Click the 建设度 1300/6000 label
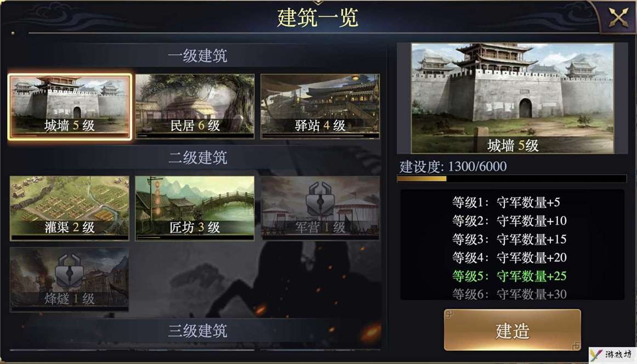 (x=453, y=167)
